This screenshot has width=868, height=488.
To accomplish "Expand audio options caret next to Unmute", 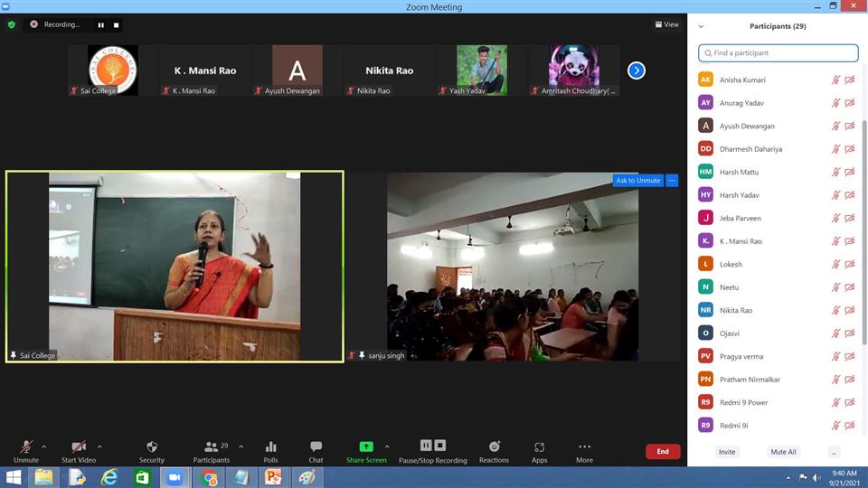I will click(x=44, y=446).
